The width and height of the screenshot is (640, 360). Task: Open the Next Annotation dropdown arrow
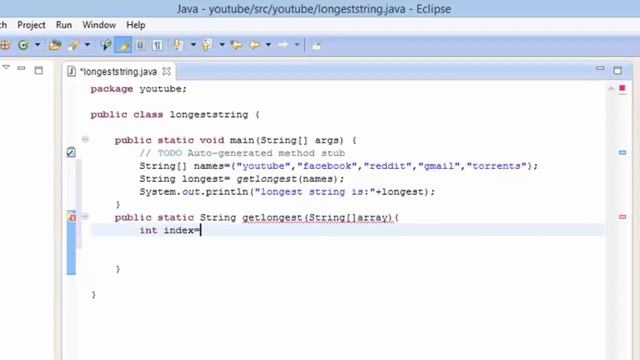click(193, 44)
